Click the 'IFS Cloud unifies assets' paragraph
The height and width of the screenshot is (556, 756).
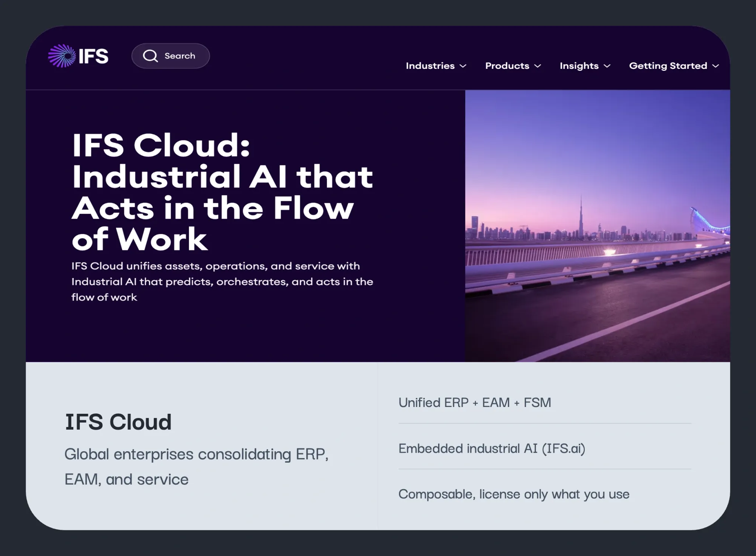click(222, 281)
